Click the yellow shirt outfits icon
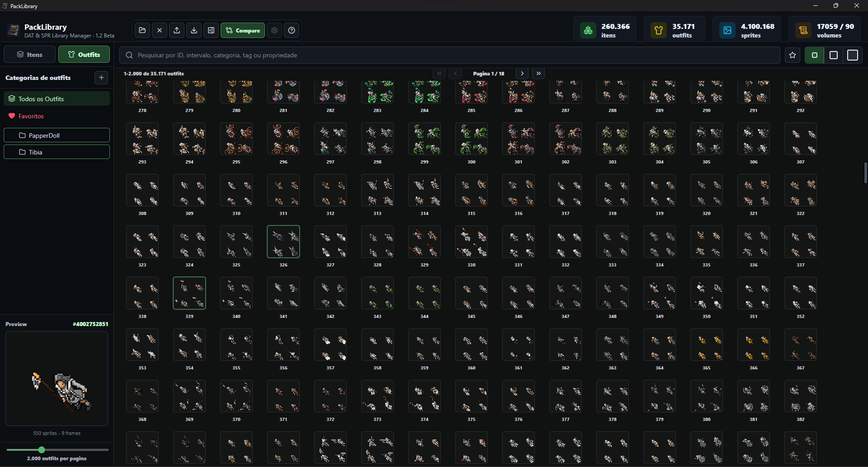The height and width of the screenshot is (467, 868). click(x=659, y=30)
